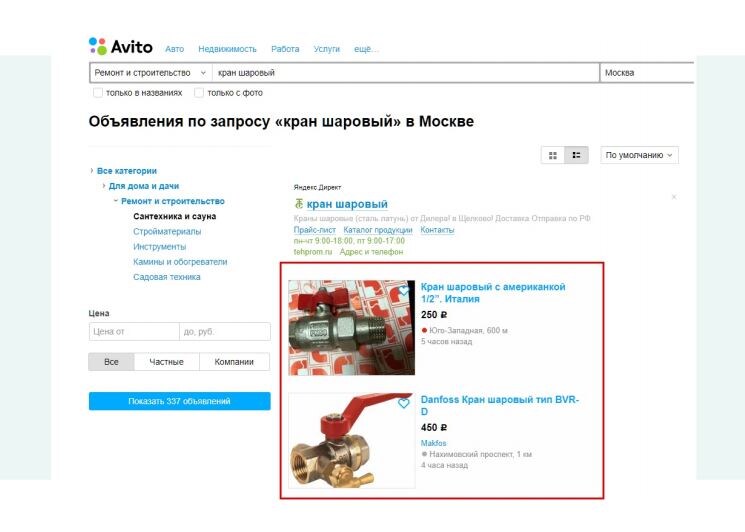Image resolution: width=745 pixels, height=532 pixels.
Task: Open Danfoss ball valve photo thumbnail
Action: point(352,440)
